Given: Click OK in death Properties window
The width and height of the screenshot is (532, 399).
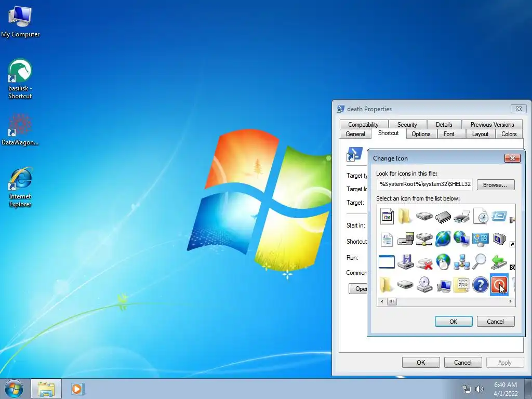Looking at the screenshot, I should click(x=421, y=362).
